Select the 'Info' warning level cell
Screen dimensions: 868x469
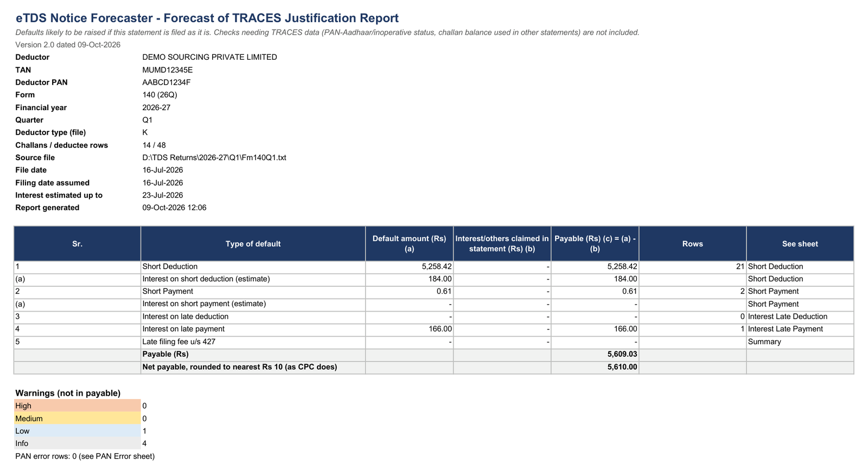[x=77, y=443]
